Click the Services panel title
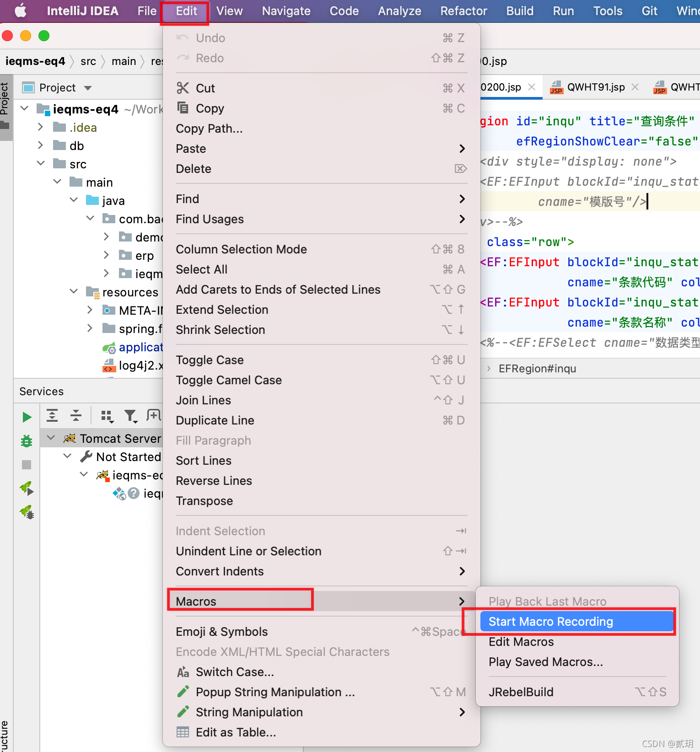 [41, 392]
